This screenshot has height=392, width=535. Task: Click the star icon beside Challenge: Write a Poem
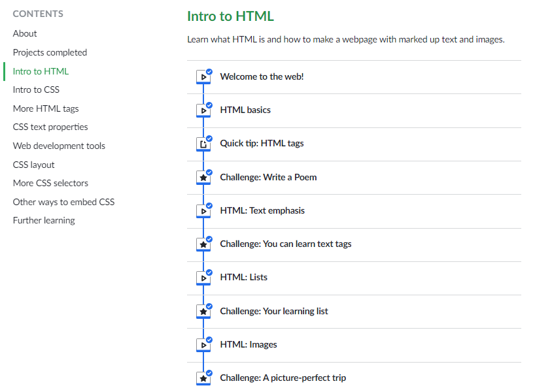click(203, 178)
